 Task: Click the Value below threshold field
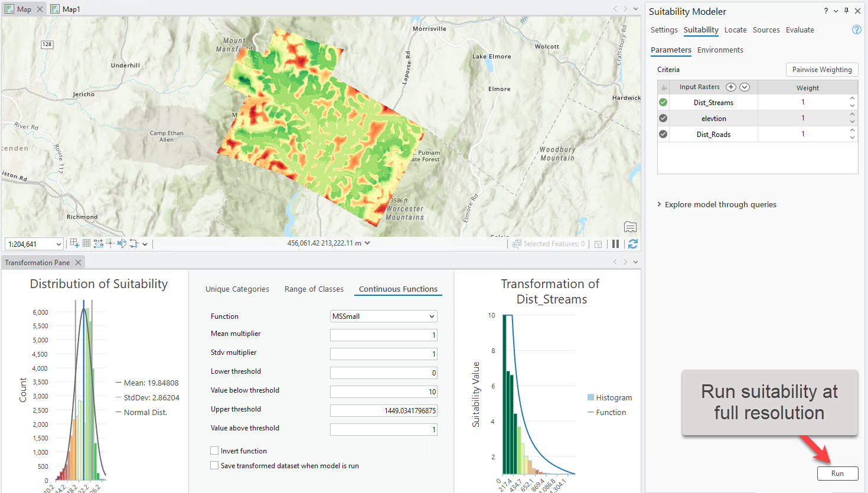(384, 392)
